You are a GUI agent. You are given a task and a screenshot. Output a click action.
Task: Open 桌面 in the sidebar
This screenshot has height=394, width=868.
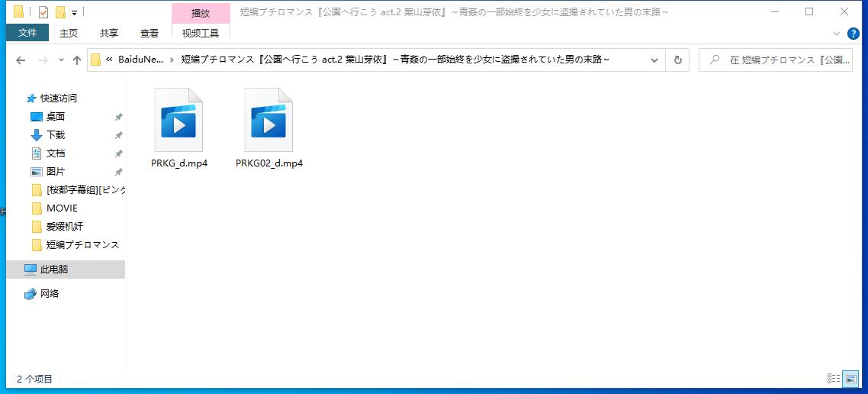(x=56, y=116)
